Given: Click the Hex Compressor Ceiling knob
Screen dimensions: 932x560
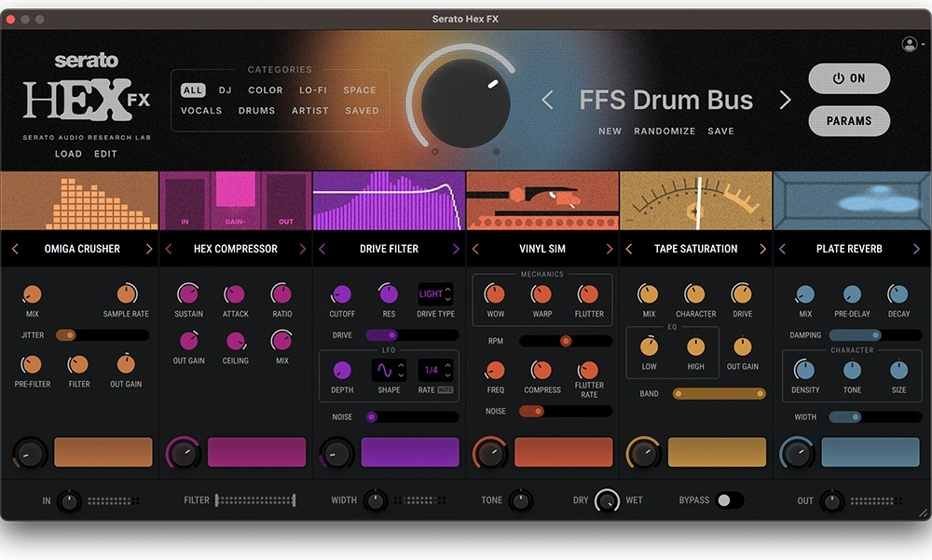Looking at the screenshot, I should pos(236,341).
